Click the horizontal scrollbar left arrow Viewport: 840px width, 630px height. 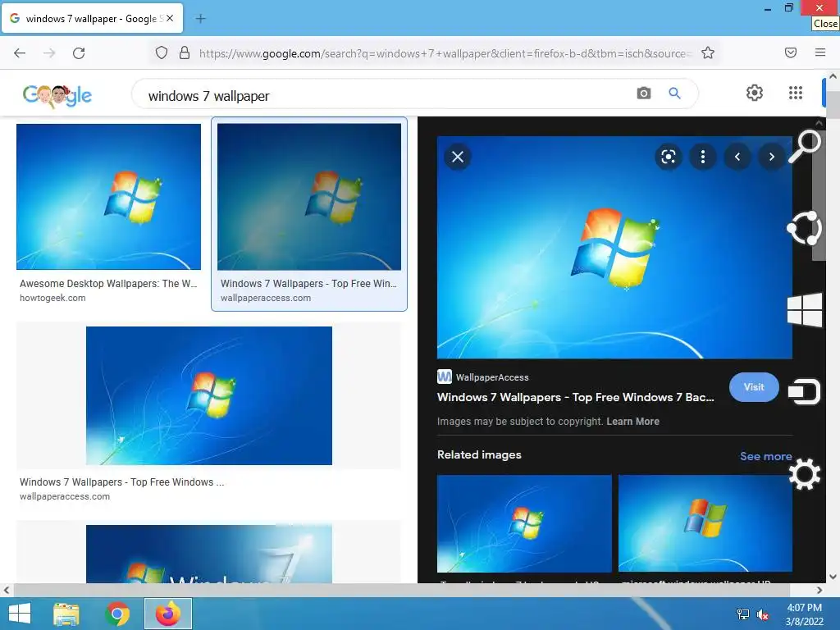[6, 590]
